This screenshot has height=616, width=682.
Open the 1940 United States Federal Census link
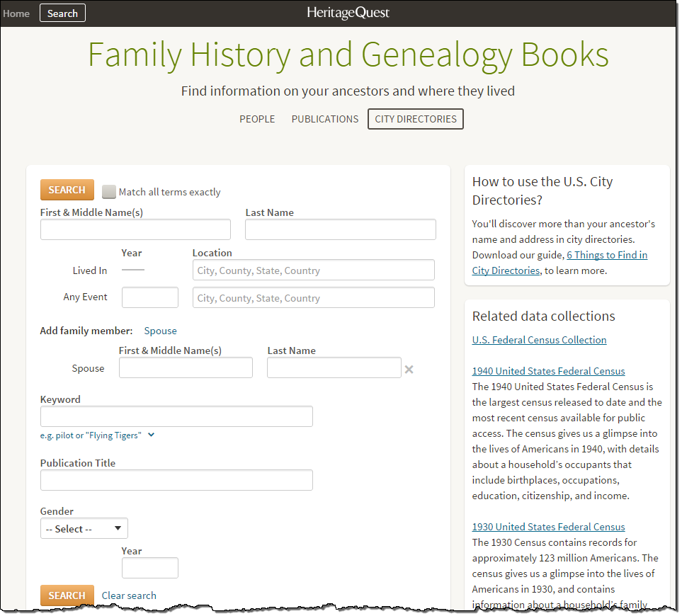pos(548,371)
